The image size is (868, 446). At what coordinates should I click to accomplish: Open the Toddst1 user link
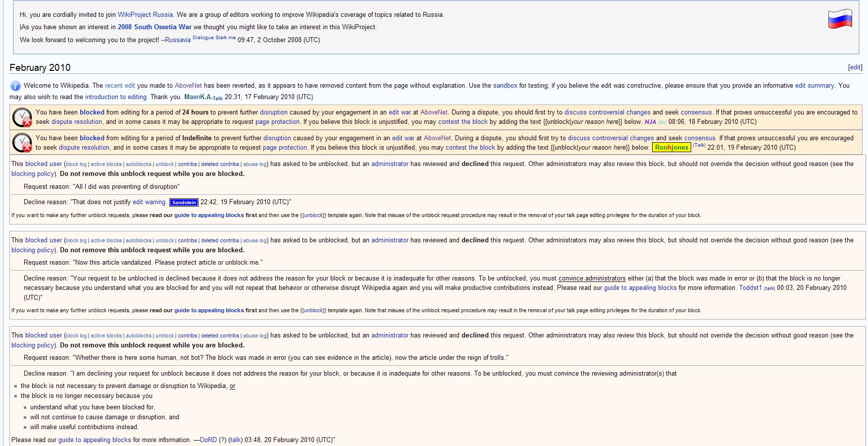pos(750,288)
